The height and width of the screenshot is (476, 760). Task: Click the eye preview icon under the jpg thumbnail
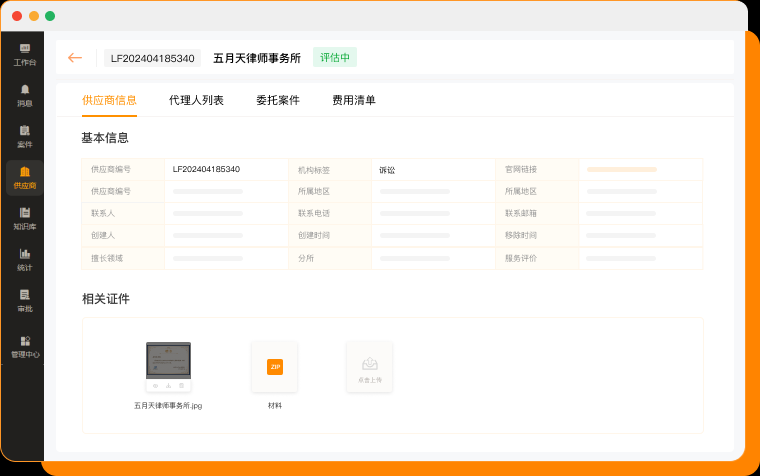(155, 385)
